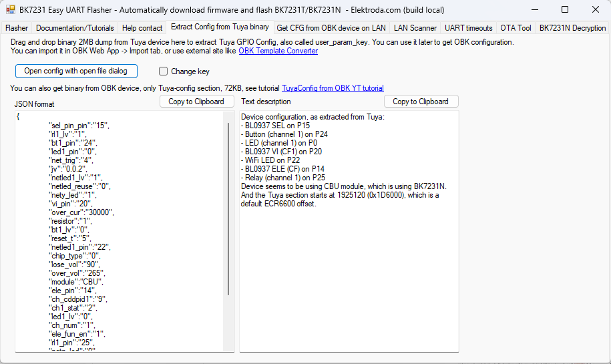Click the "ele_fun_en":"1" JSON line
The height and width of the screenshot is (364, 611).
(x=77, y=334)
